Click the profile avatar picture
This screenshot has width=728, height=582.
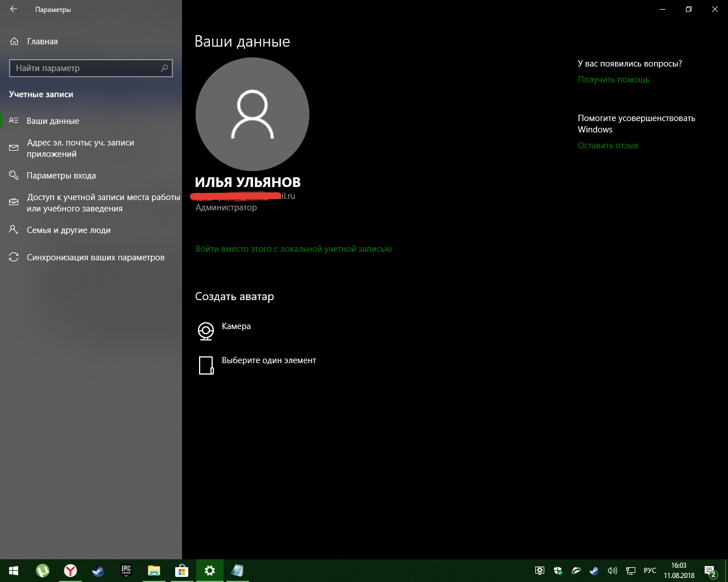(252, 114)
